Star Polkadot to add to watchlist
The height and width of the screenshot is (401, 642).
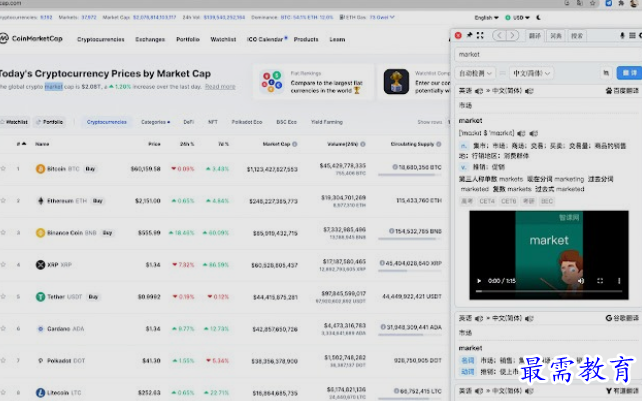coord(3,360)
